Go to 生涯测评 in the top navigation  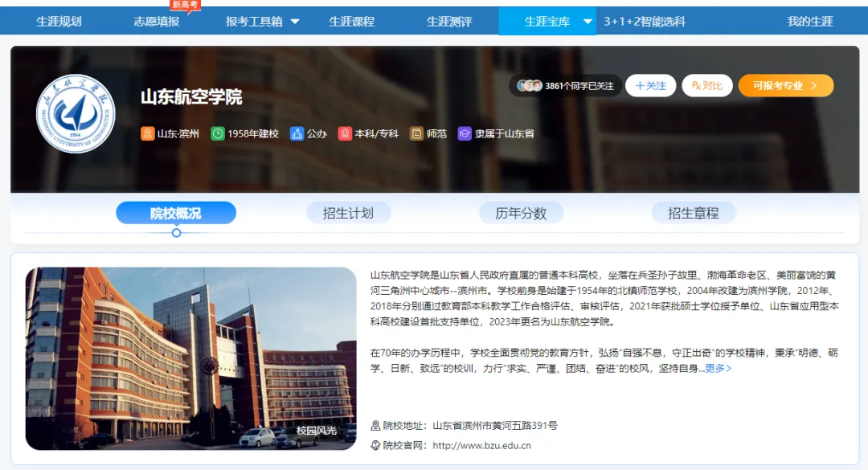(x=449, y=22)
